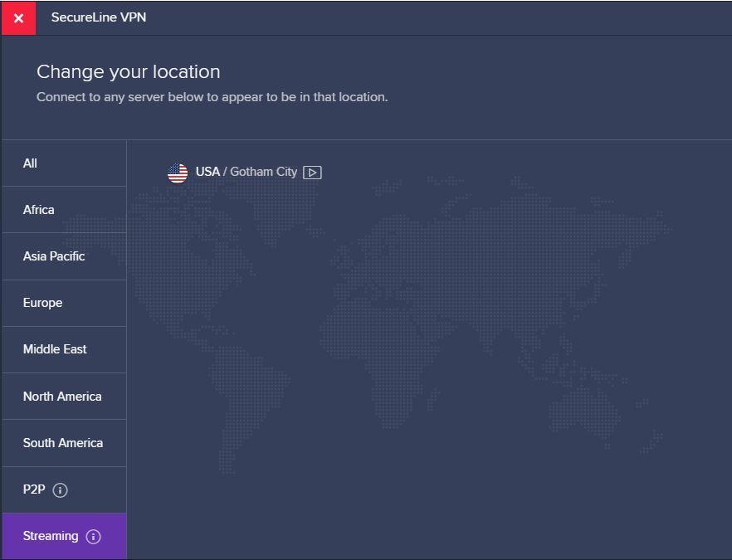Open the Africa server list
Screen dimensions: 732x560
pos(64,210)
